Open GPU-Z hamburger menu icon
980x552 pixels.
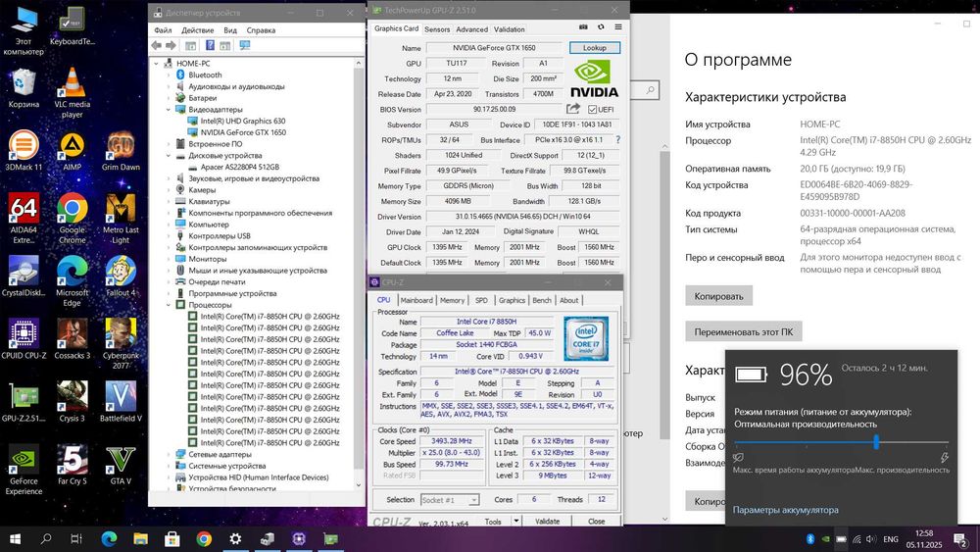[618, 26]
